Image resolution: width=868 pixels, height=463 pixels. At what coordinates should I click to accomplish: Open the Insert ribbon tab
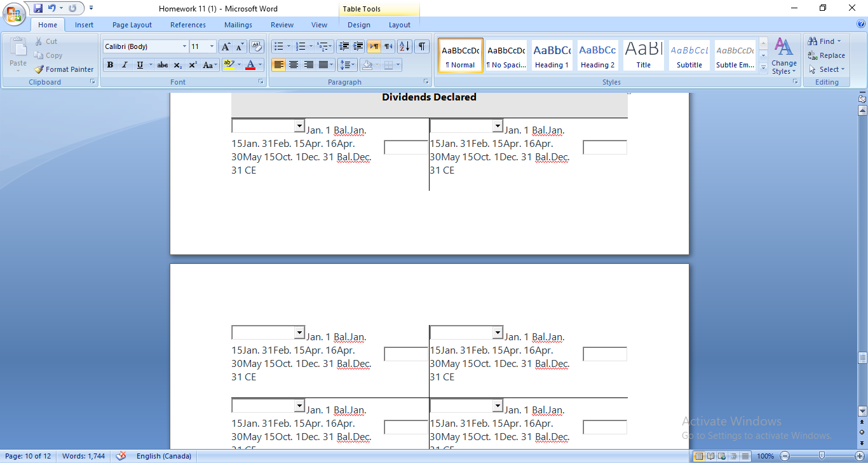[x=84, y=25]
